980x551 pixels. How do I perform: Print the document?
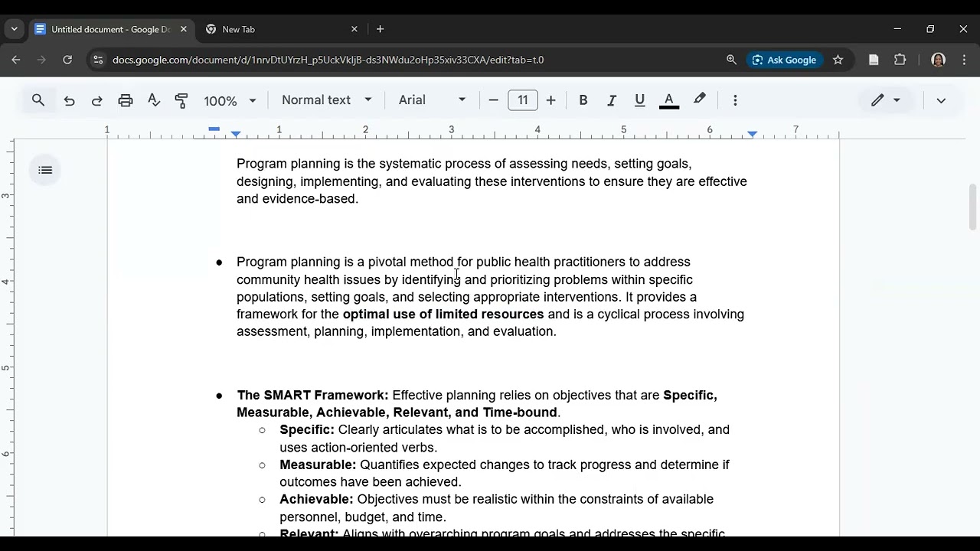pyautogui.click(x=126, y=100)
